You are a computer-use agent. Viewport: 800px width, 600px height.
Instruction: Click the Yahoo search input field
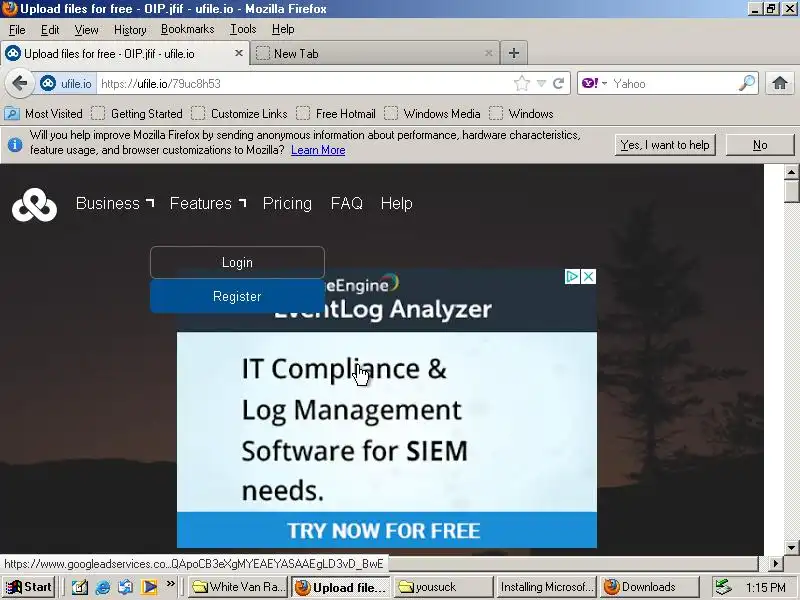click(x=673, y=83)
